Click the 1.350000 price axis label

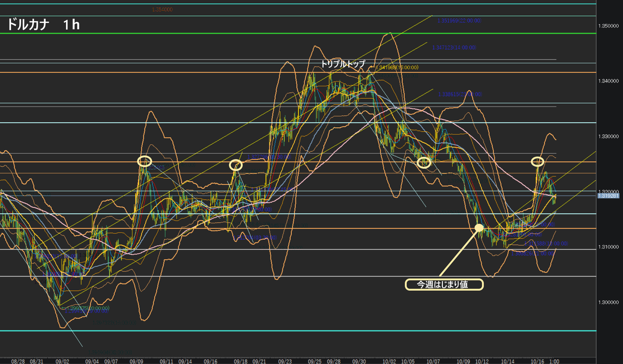[609, 26]
